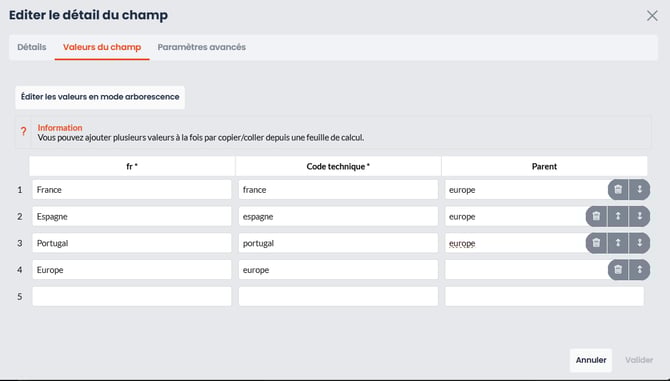Click the Information question mark icon

(24, 132)
